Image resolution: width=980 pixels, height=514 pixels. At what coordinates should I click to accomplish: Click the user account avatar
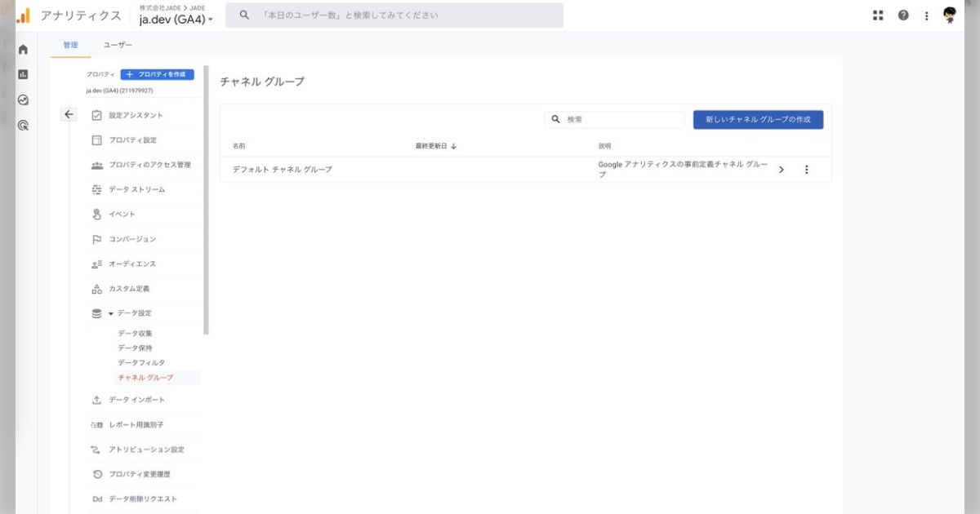[950, 16]
